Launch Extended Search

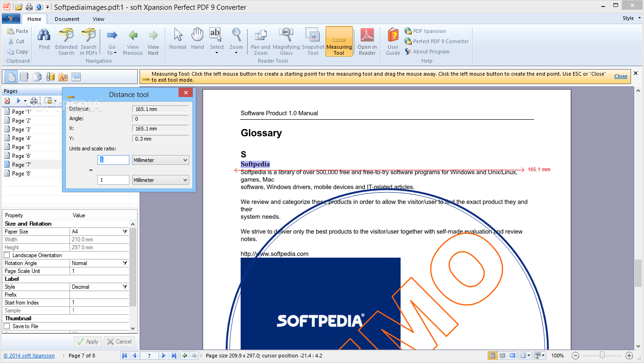tap(66, 42)
